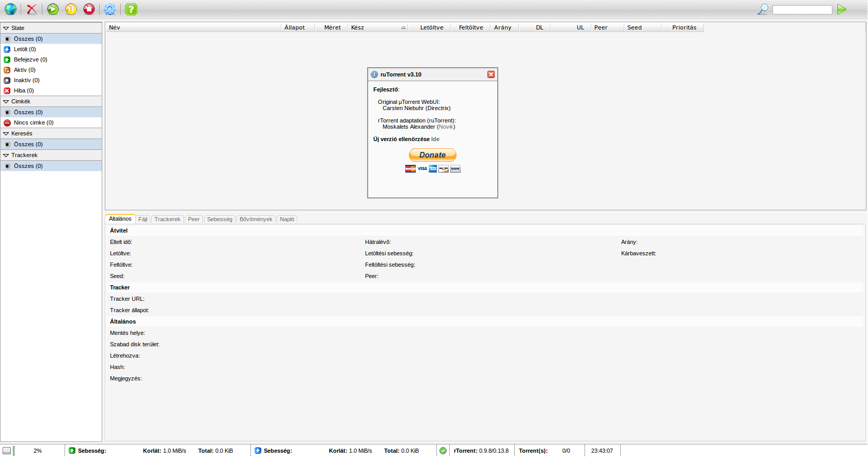The image size is (868, 461).
Task: Open the ruTorrent link in dialog
Action: 441,120
